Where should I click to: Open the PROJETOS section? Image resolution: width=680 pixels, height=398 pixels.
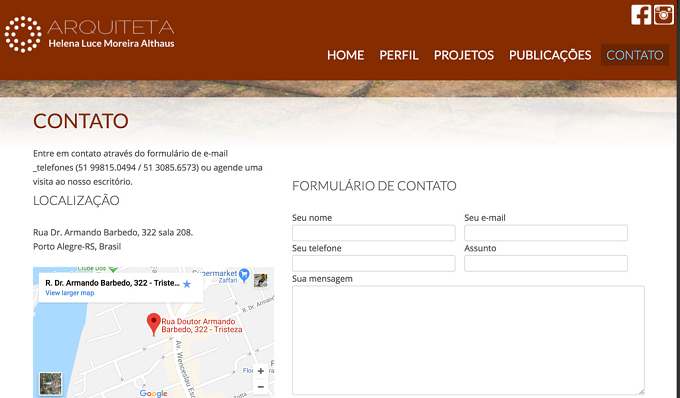(464, 55)
